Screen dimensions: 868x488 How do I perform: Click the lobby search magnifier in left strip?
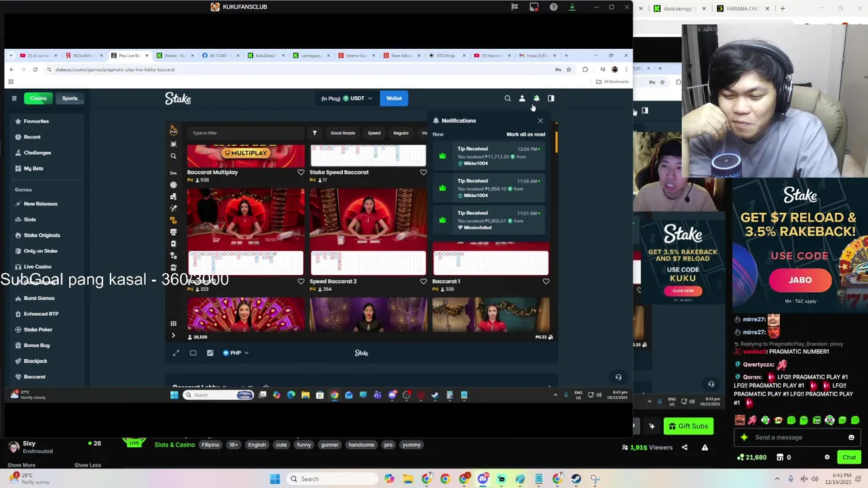tap(173, 156)
